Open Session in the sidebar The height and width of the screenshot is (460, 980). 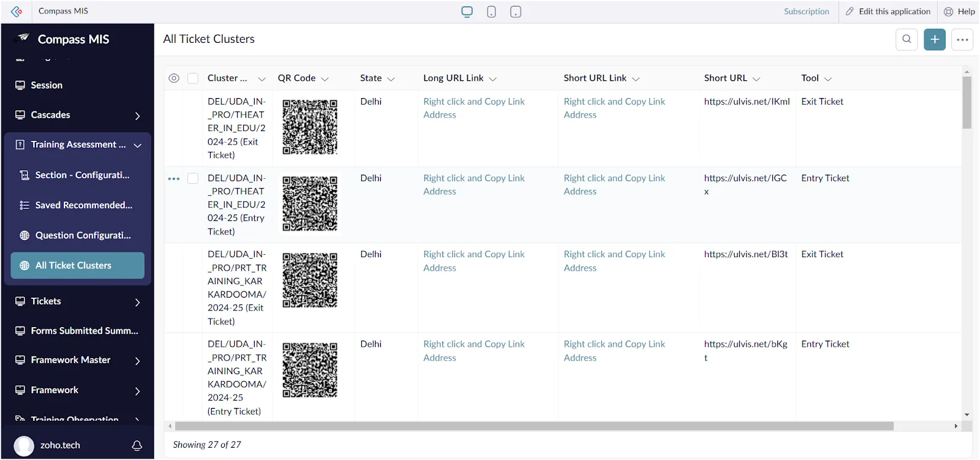click(x=77, y=85)
